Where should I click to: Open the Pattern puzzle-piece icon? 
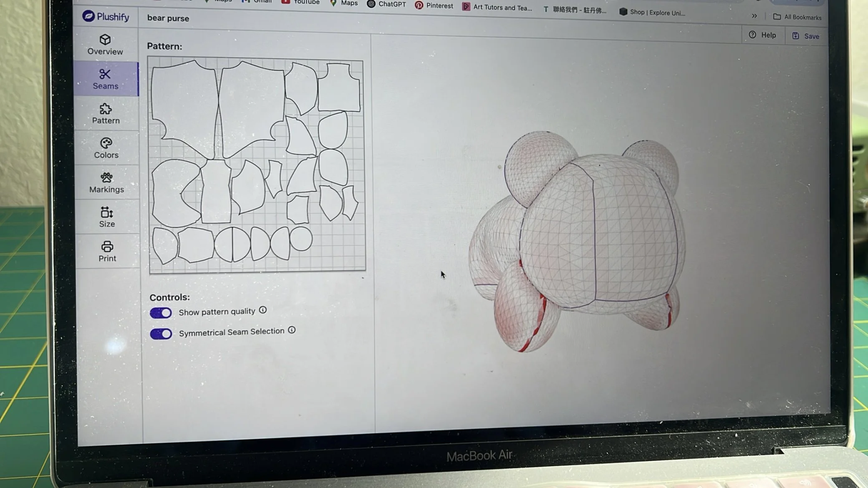point(106,109)
